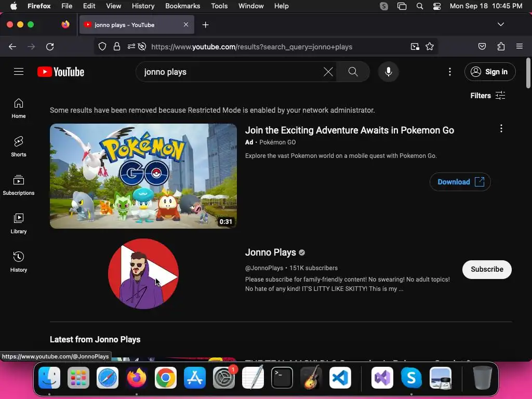Click the padlock site info icon

pos(117,46)
